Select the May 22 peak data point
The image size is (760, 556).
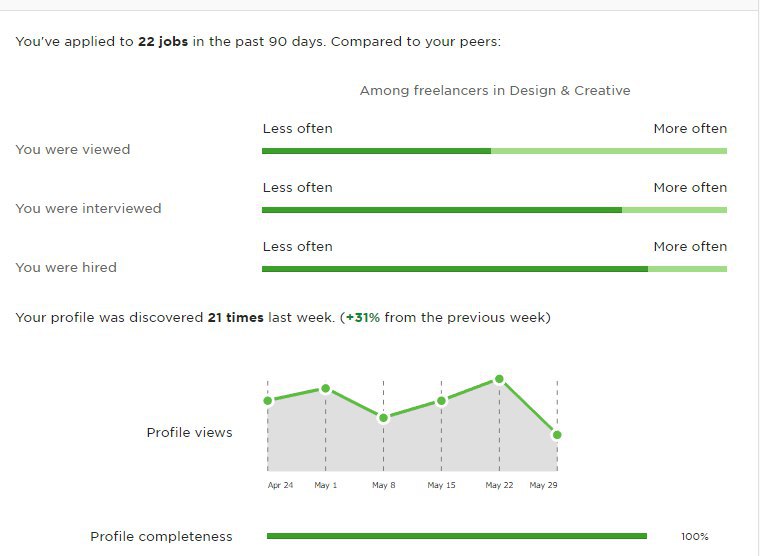[x=499, y=379]
